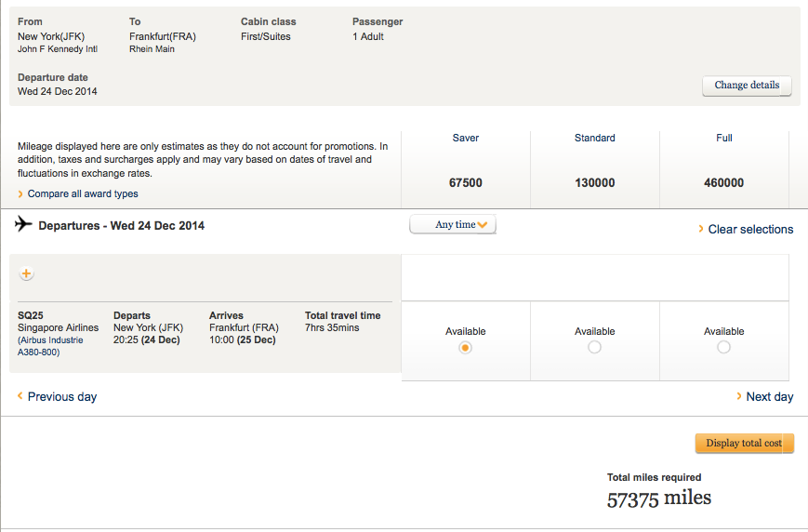Click the airplane icon beside Departures
Image resolution: width=808 pixels, height=532 pixels.
(x=24, y=225)
